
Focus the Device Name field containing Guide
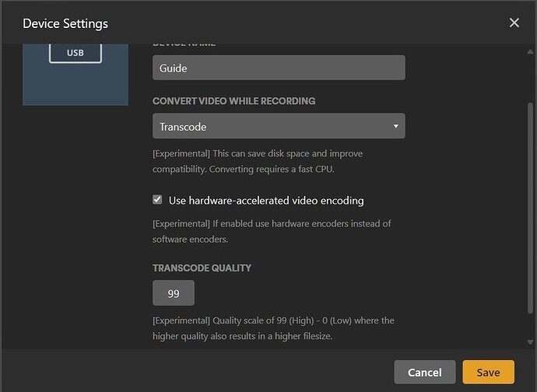pos(279,68)
